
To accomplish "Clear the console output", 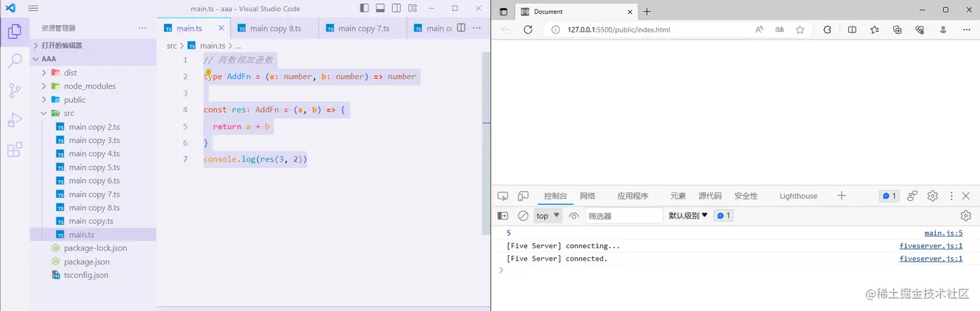I will (523, 216).
